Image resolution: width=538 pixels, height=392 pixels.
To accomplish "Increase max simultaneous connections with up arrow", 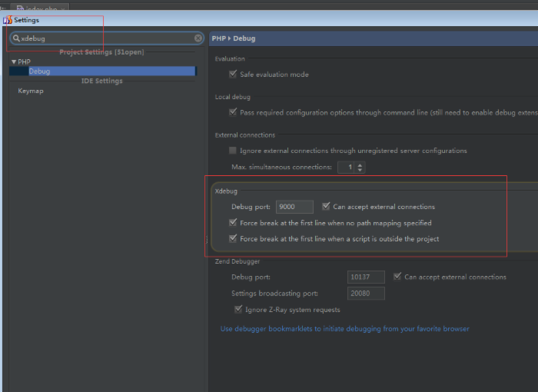I will 360,164.
